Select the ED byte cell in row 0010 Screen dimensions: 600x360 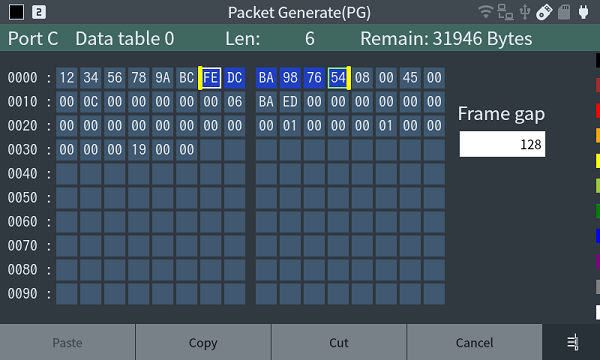[x=290, y=102]
